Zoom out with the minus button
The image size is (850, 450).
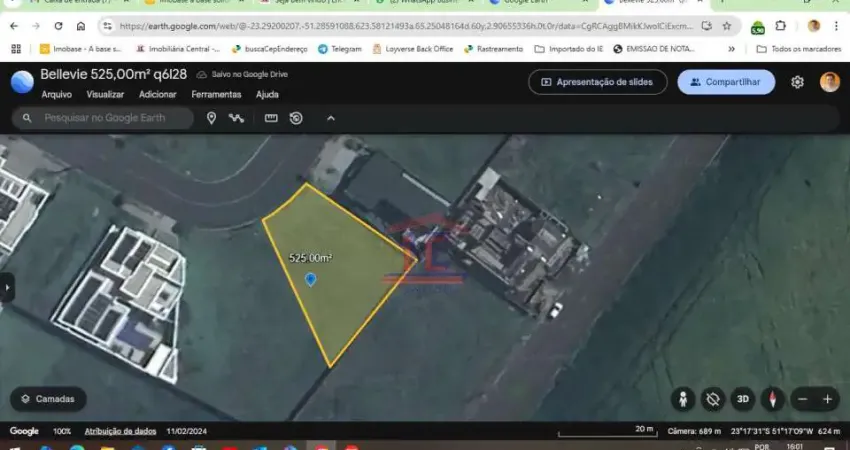pos(803,400)
